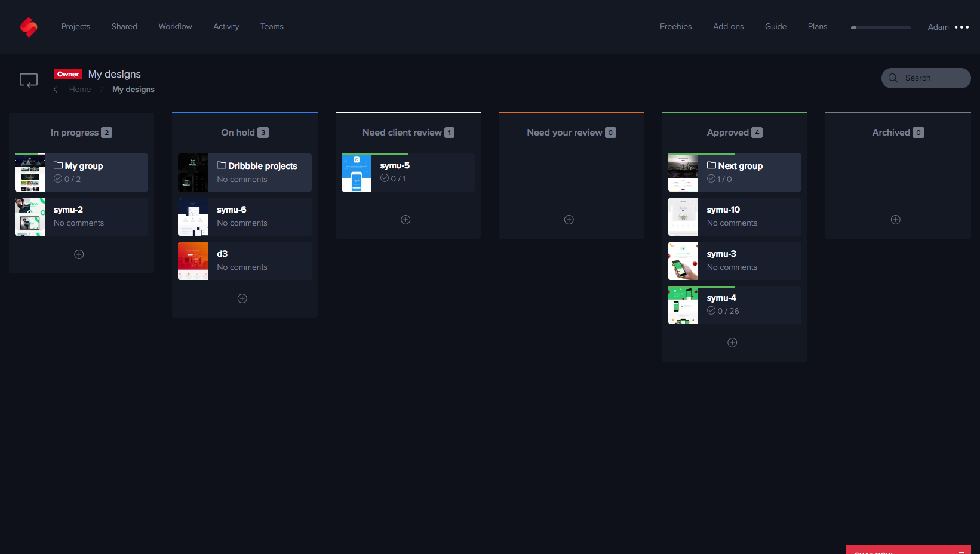
Task: Add a design in On hold column
Action: click(x=242, y=298)
